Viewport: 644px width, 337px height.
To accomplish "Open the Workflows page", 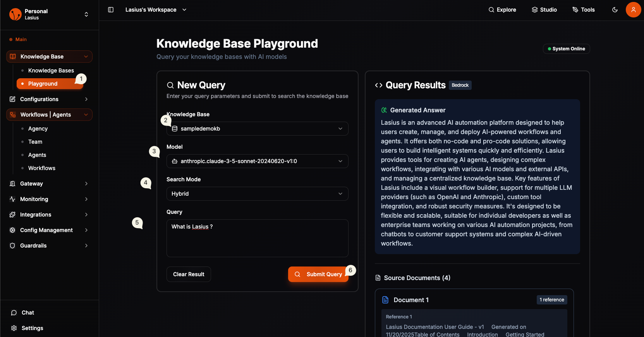I will pos(42,168).
